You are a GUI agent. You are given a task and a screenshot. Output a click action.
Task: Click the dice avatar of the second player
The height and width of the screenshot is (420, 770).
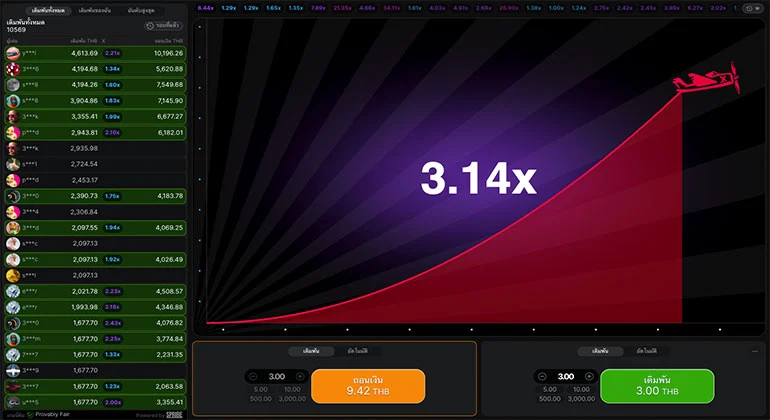pyautogui.click(x=12, y=69)
